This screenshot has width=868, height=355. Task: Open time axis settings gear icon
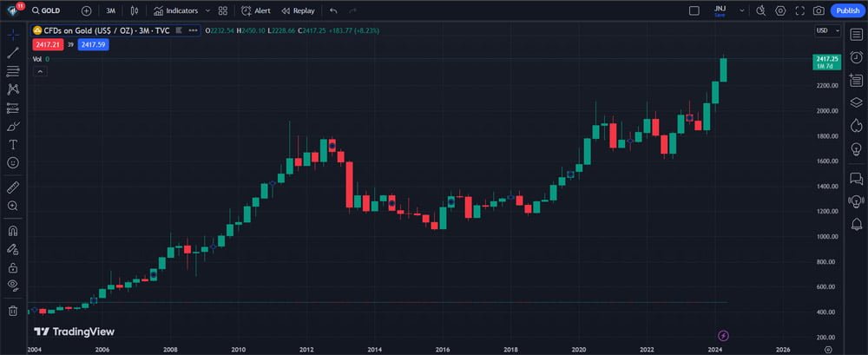click(x=827, y=350)
